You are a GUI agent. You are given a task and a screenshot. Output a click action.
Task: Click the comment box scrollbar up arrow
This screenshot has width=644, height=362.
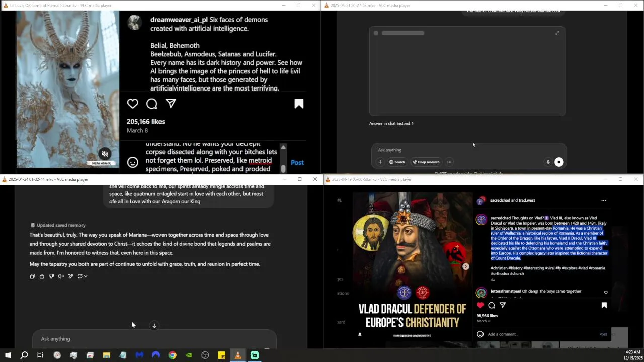pos(283,147)
